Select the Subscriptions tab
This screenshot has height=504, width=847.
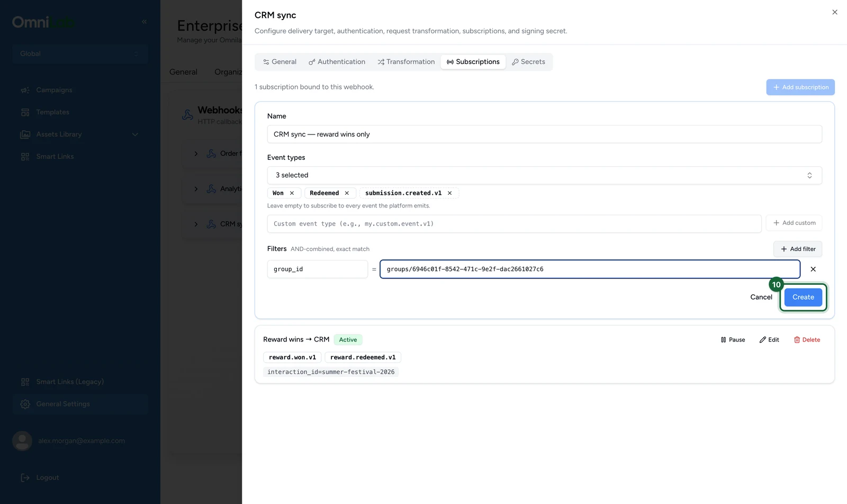[x=473, y=62]
